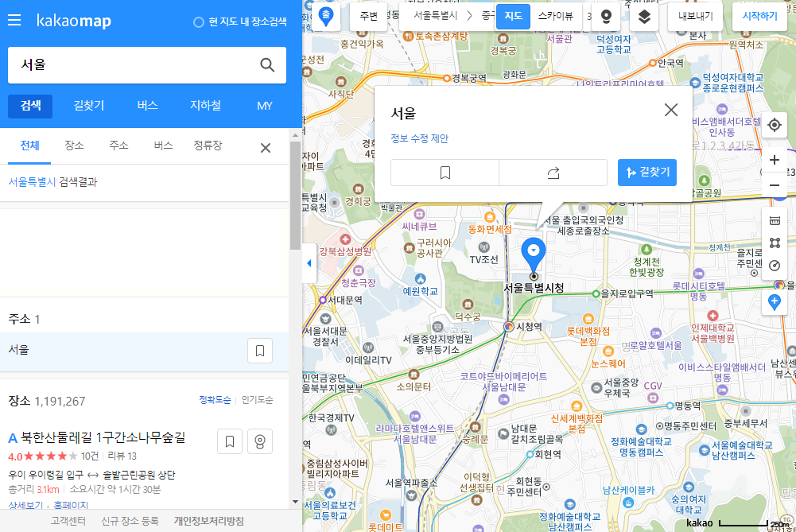Open 리뷰 13 for 북한산둘레길
796x532 pixels.
[122, 456]
